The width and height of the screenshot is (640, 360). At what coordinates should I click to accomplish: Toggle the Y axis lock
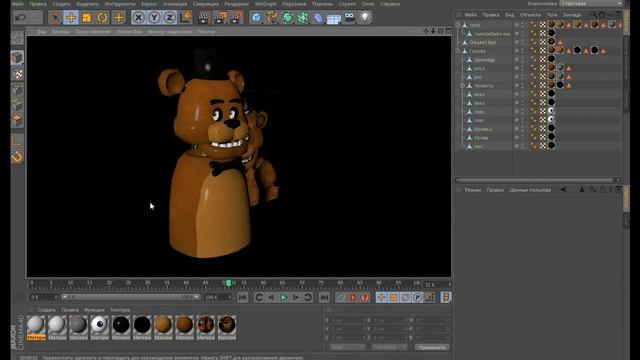pos(154,18)
